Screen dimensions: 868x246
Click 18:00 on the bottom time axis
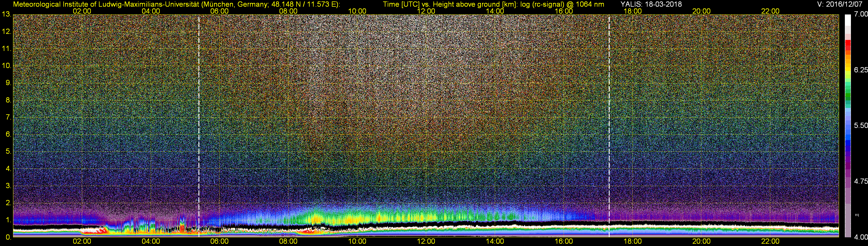632,242
